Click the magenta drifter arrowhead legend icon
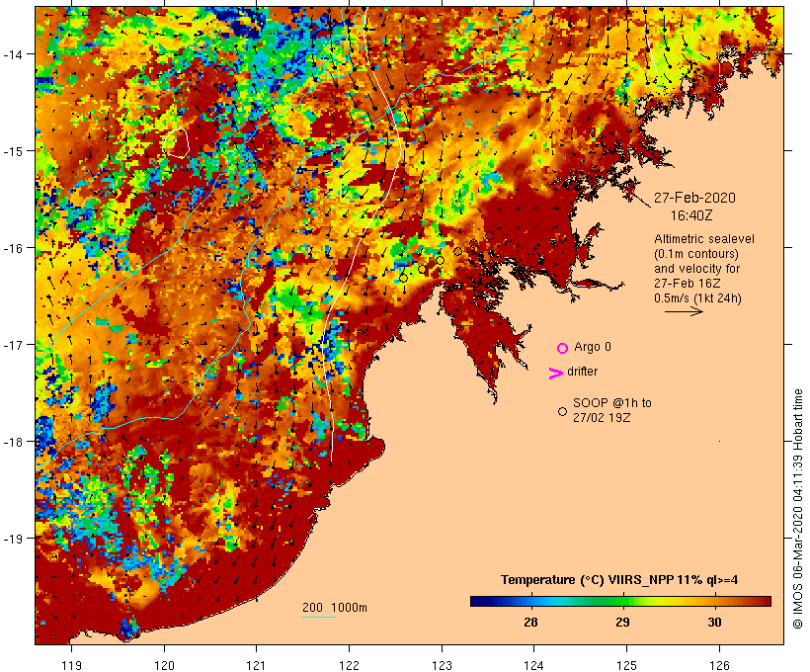 (x=555, y=373)
